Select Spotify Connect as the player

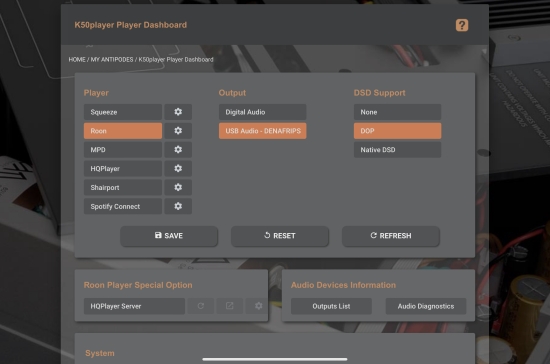tap(123, 207)
